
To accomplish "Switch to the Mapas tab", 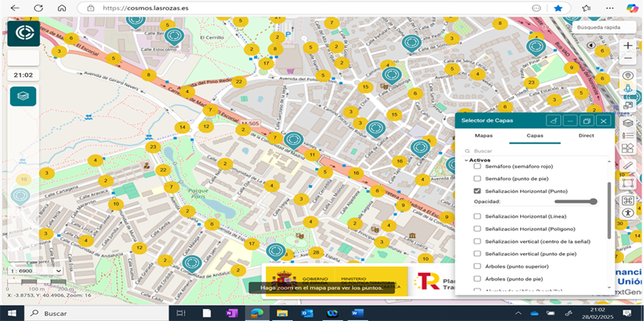I will coord(484,136).
